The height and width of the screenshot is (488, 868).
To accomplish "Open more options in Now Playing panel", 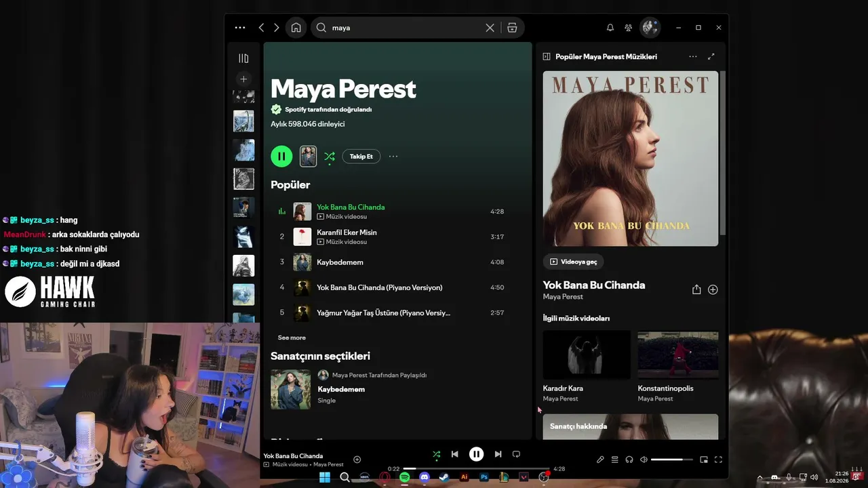I will pyautogui.click(x=693, y=57).
